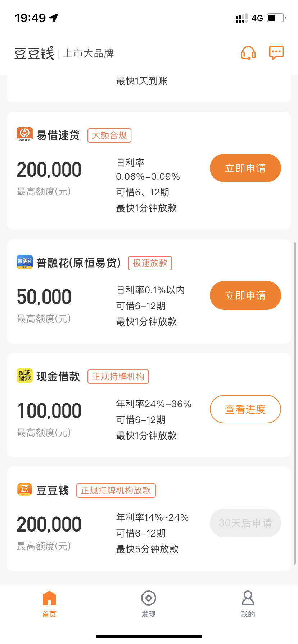Viewport: 298px width, 644px height.
Task: Tap the 正规持牌机构放款 label
Action: [116, 491]
